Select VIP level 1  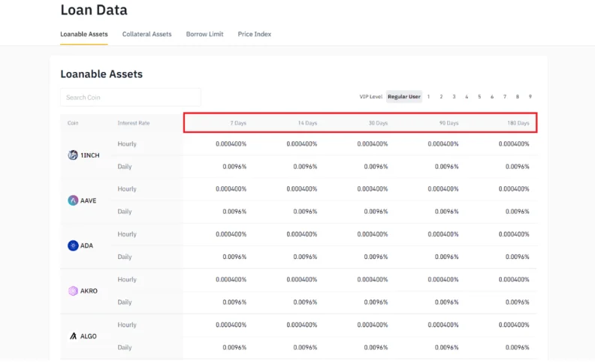point(428,97)
